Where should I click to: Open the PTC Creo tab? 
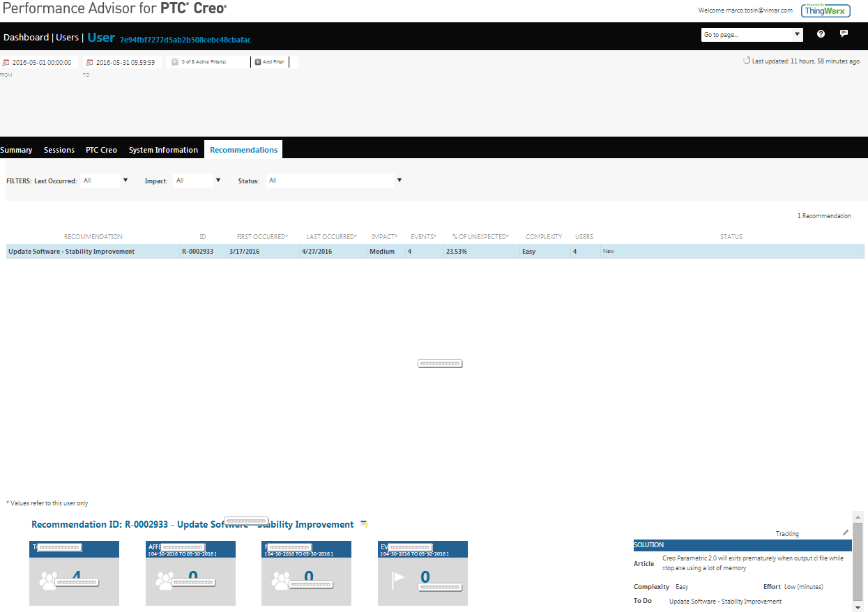[x=101, y=150]
